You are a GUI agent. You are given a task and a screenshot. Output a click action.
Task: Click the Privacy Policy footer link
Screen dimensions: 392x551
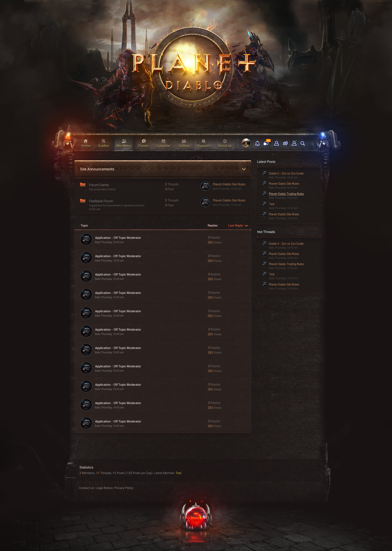(124, 488)
